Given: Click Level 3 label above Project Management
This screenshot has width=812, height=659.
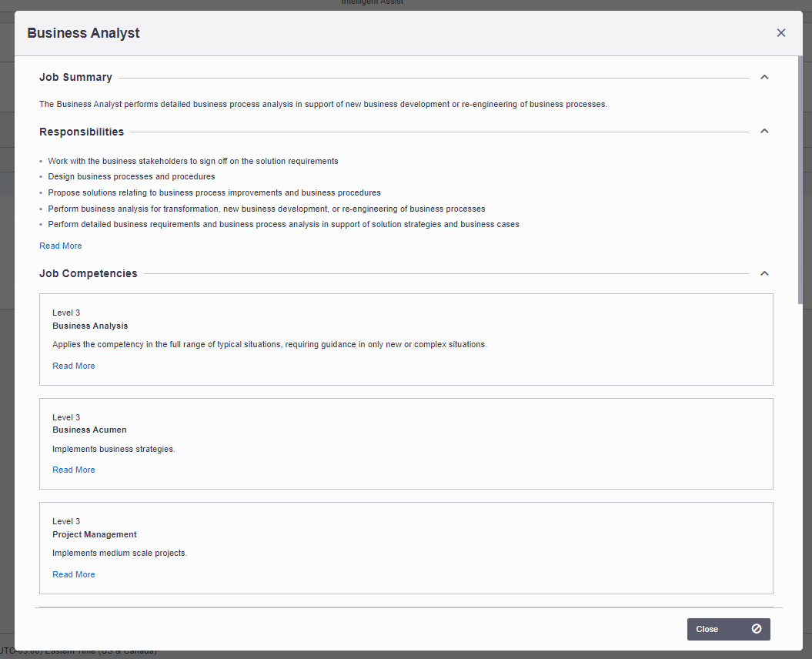Looking at the screenshot, I should (x=66, y=522).
